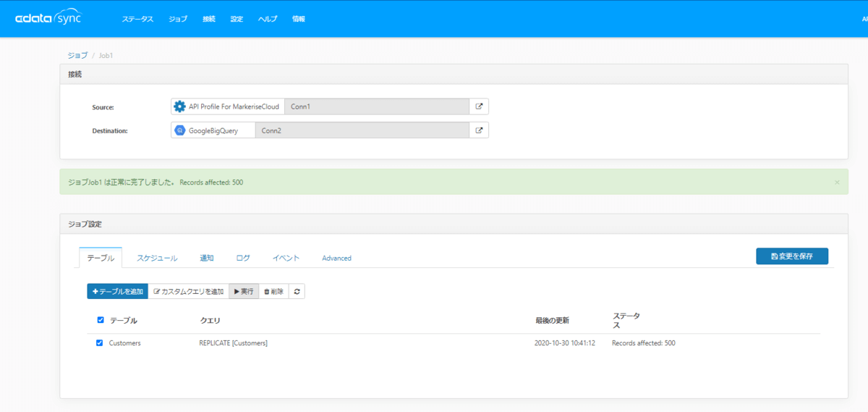This screenshot has width=868, height=412.
Task: Toggle the Customers table checkbox
Action: (100, 343)
